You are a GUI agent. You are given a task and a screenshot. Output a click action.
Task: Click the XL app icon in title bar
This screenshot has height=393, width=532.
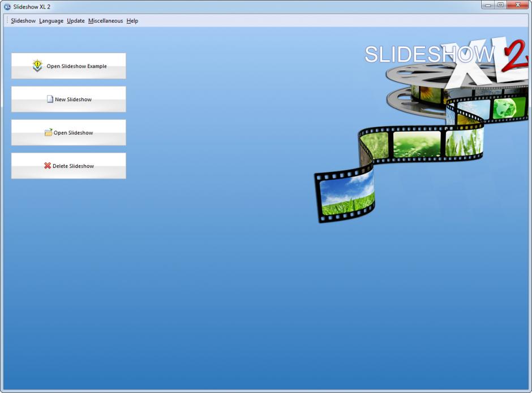[7, 7]
